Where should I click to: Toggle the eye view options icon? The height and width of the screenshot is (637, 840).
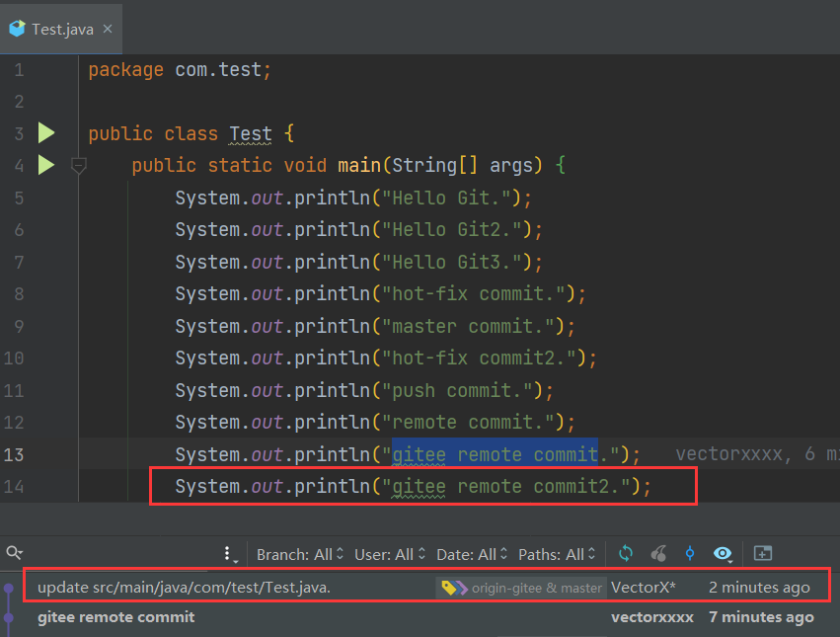click(723, 553)
